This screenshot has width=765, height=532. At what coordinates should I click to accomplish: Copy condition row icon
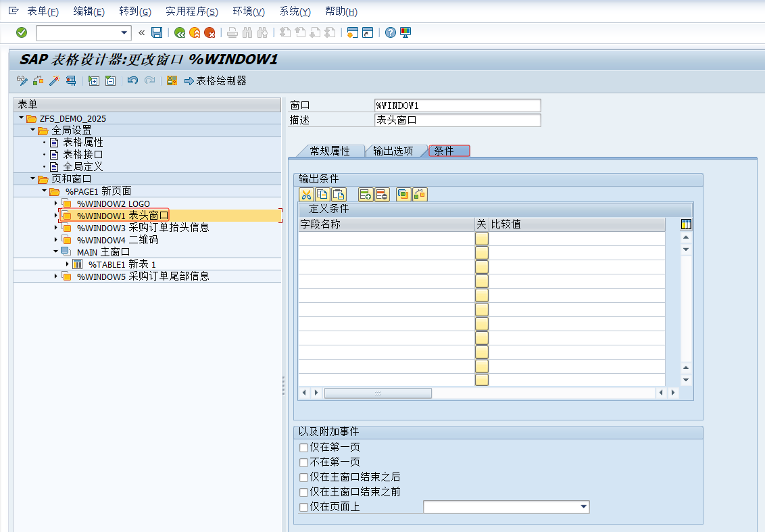pyautogui.click(x=322, y=195)
